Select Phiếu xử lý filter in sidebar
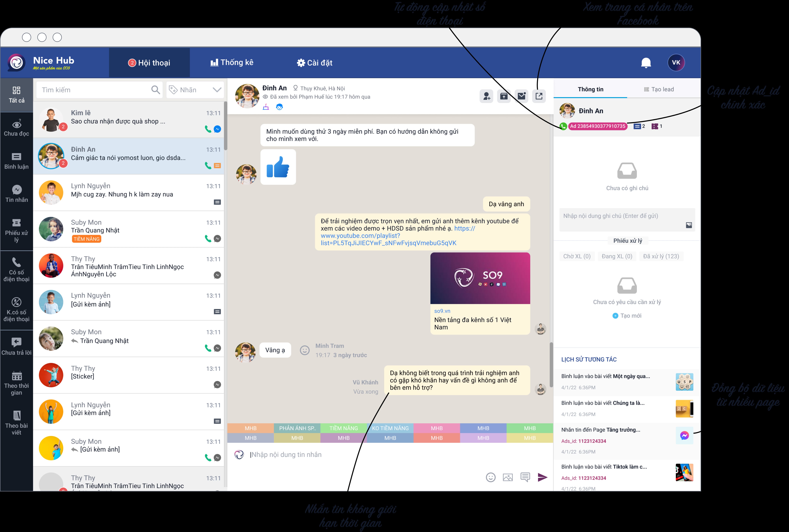 [x=17, y=231]
